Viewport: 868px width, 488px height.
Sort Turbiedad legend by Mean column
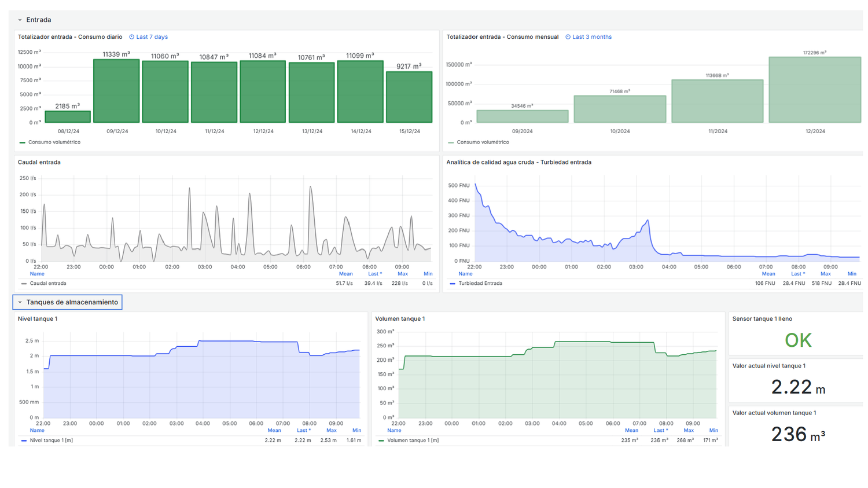point(768,274)
